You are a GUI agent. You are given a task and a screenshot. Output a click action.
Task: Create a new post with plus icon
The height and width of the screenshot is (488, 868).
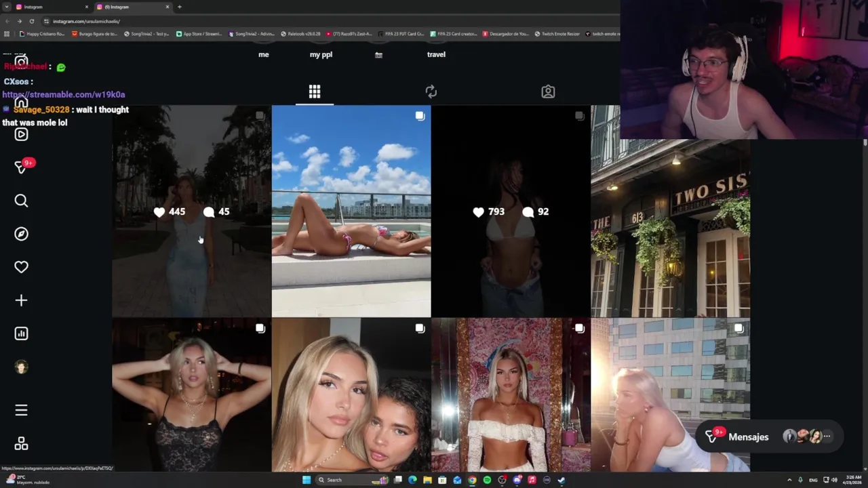[21, 300]
